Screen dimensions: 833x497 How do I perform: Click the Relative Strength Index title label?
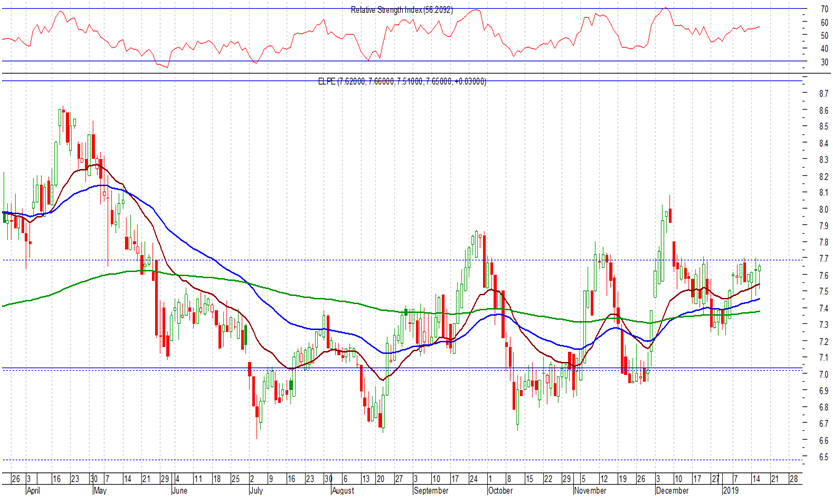point(402,10)
